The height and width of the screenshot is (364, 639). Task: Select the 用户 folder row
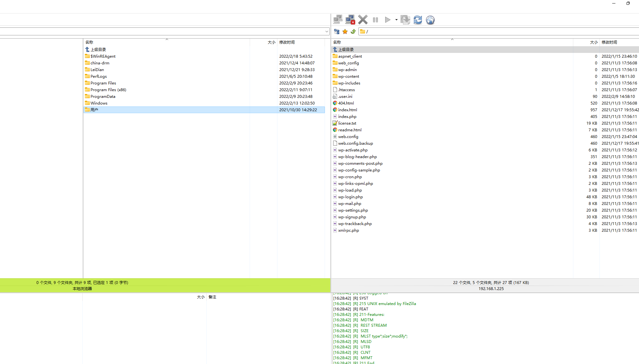204,110
